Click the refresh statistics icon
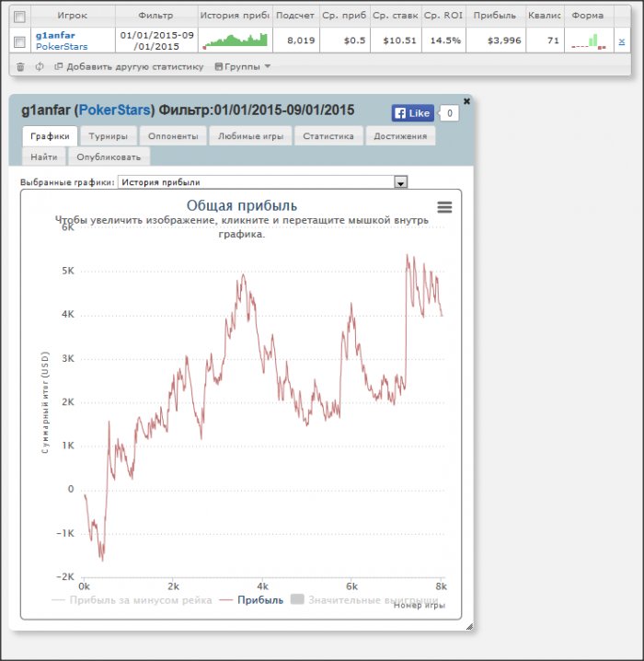644x661 pixels. point(40,66)
